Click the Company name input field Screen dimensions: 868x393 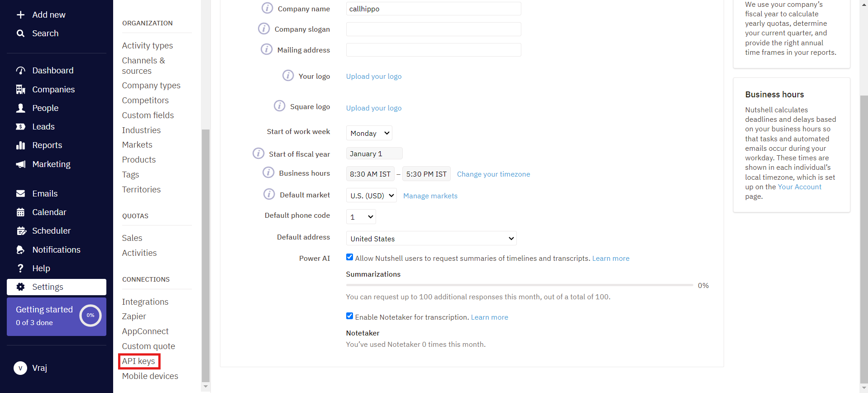tap(434, 9)
